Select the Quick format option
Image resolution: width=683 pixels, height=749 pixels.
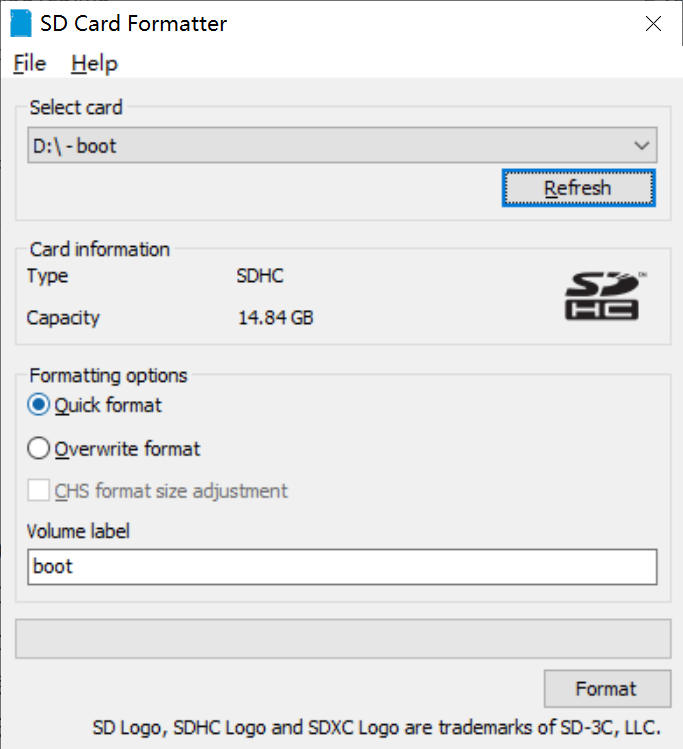click(40, 405)
